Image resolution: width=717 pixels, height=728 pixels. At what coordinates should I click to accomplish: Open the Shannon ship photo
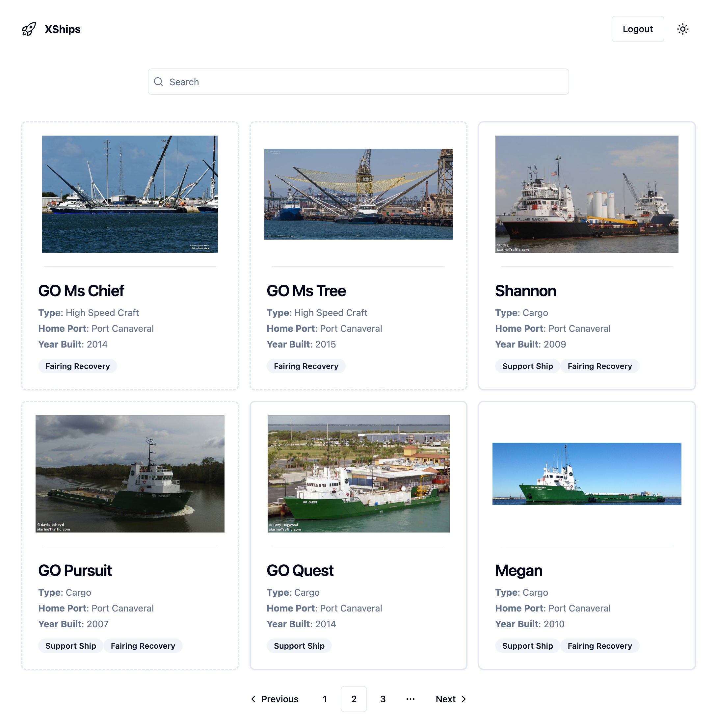click(586, 194)
